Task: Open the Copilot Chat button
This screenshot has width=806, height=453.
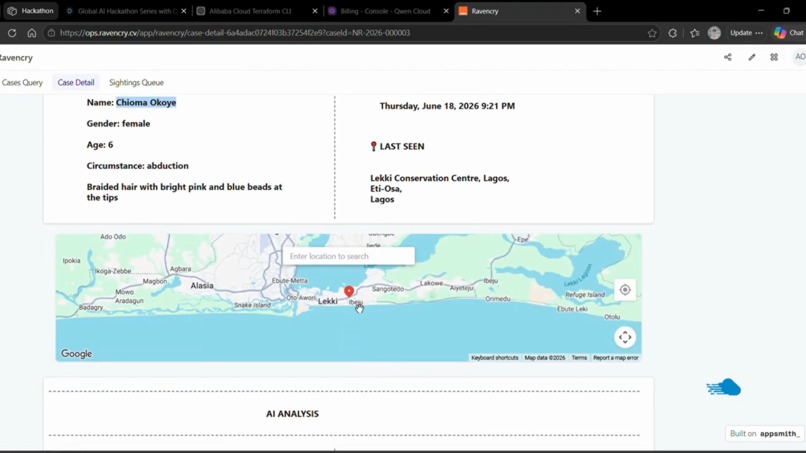Action: tap(789, 33)
